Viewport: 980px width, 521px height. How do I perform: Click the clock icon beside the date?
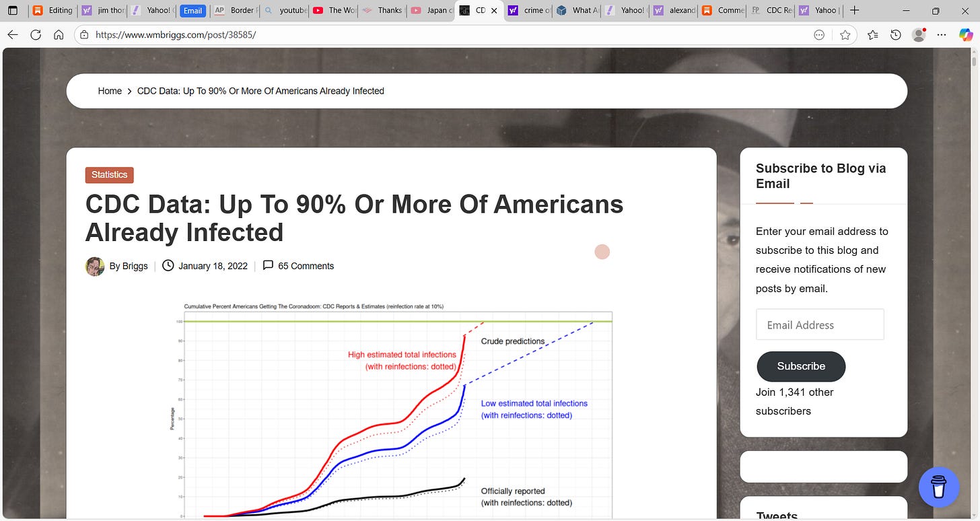pos(168,265)
